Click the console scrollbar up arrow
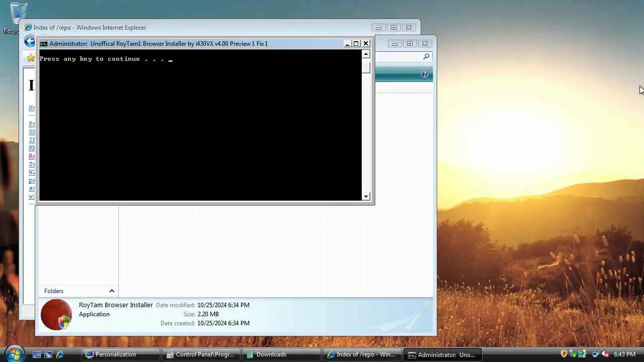 (366, 54)
